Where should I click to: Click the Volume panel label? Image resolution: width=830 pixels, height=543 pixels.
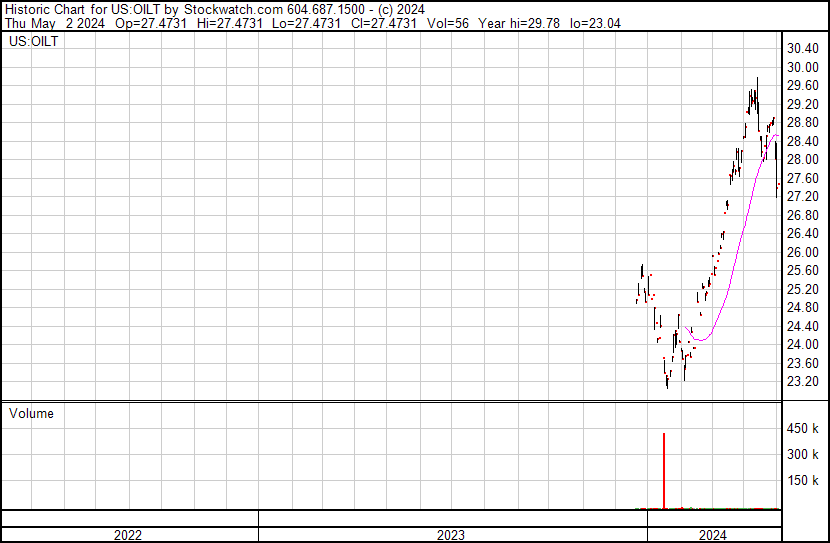(x=31, y=413)
